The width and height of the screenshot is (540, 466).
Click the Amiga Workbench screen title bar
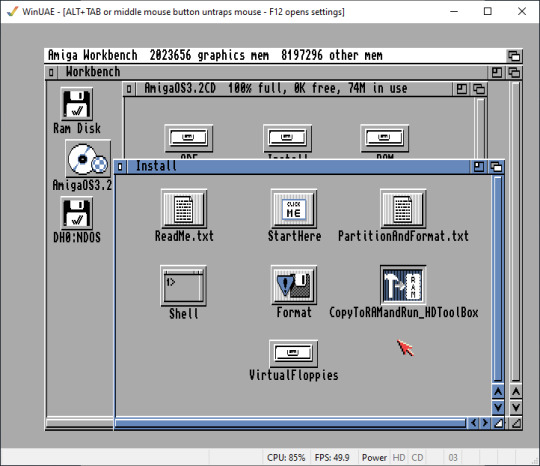tap(275, 56)
